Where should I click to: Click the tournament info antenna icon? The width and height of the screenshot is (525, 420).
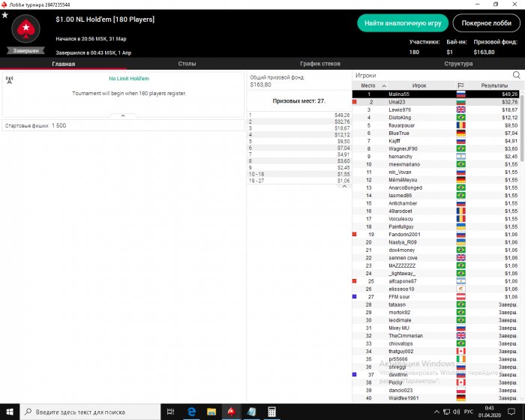(9, 79)
